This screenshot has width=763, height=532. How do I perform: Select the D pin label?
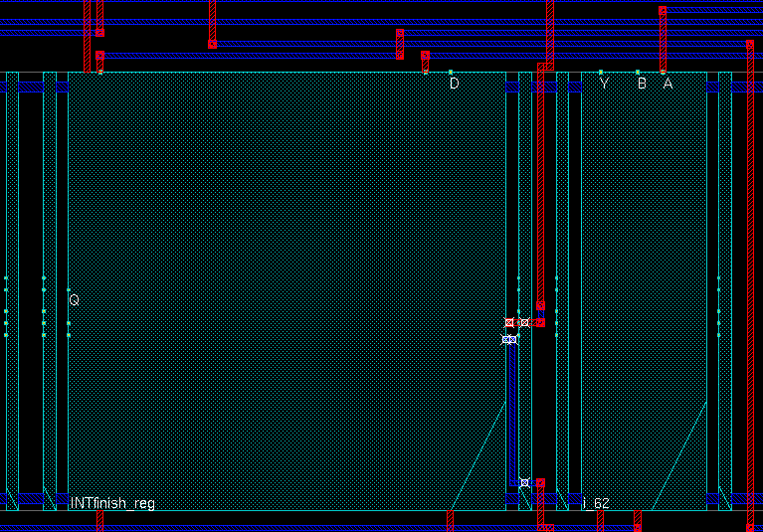coord(454,84)
